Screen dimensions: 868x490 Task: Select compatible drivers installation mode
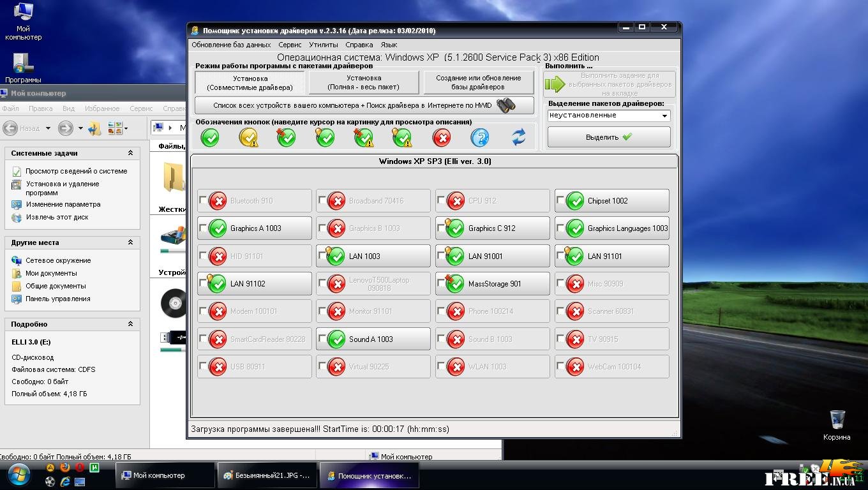coord(250,82)
